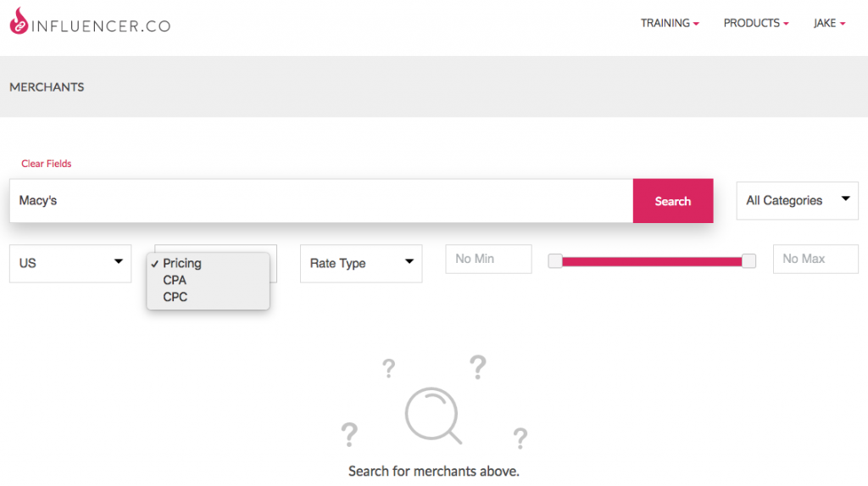
Task: Click the Influencer.co flame logo
Action: [19, 21]
